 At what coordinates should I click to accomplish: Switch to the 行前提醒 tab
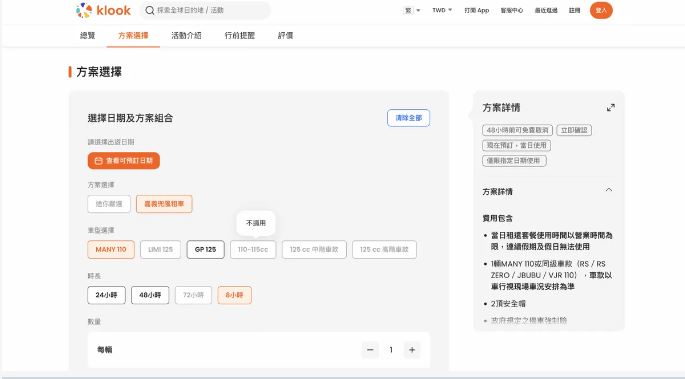click(x=240, y=35)
